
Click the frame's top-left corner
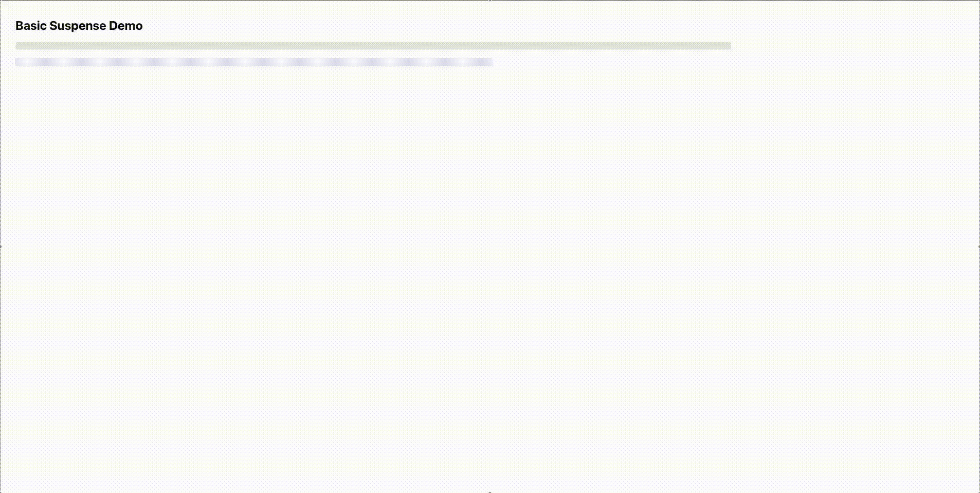1,1
